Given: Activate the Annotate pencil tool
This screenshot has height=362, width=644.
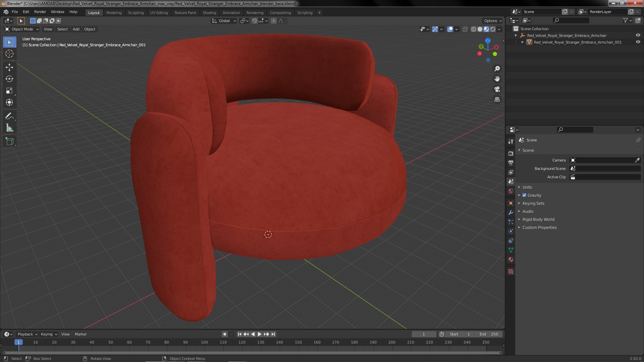Looking at the screenshot, I should click(x=9, y=116).
